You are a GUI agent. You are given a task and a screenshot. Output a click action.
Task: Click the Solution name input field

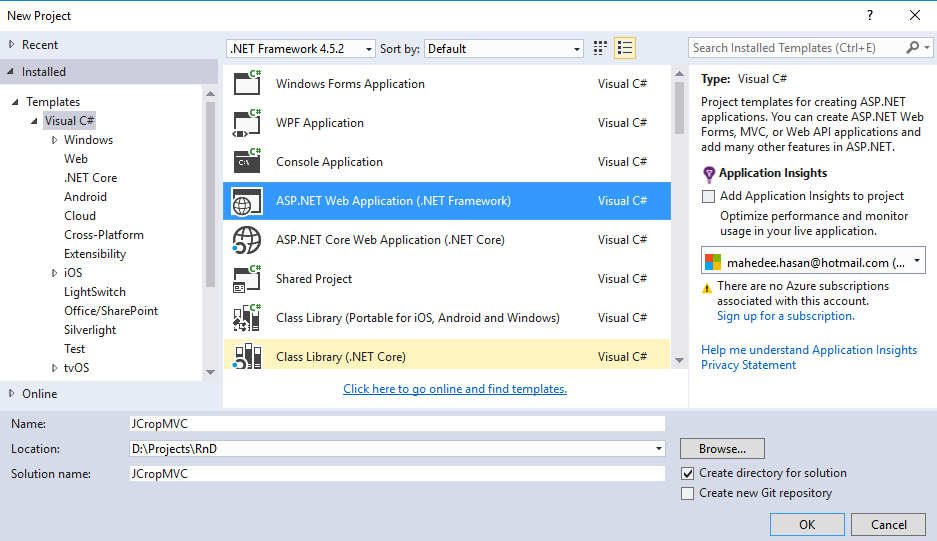click(x=397, y=473)
